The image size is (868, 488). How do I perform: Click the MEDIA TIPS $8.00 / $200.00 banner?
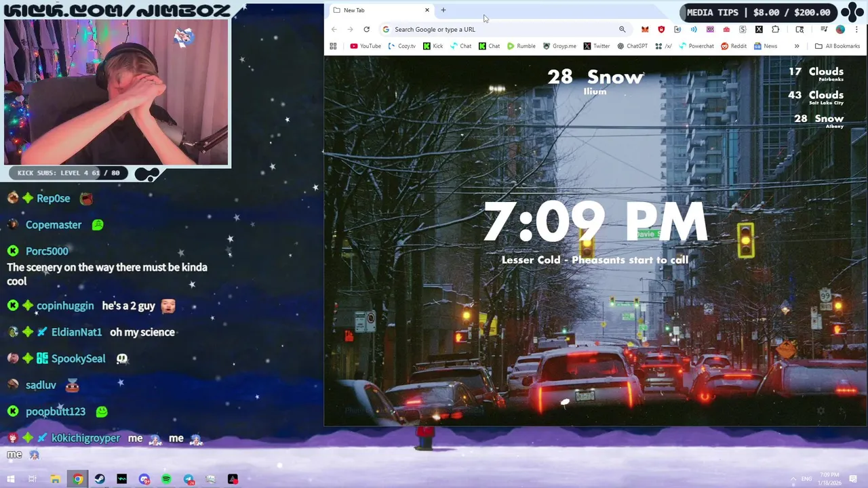(x=758, y=12)
